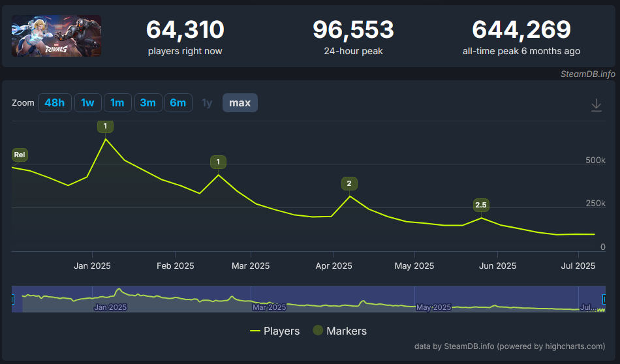Click the 64,310 players right now figure
Viewport: 620px width, 364px height.
pos(185,29)
